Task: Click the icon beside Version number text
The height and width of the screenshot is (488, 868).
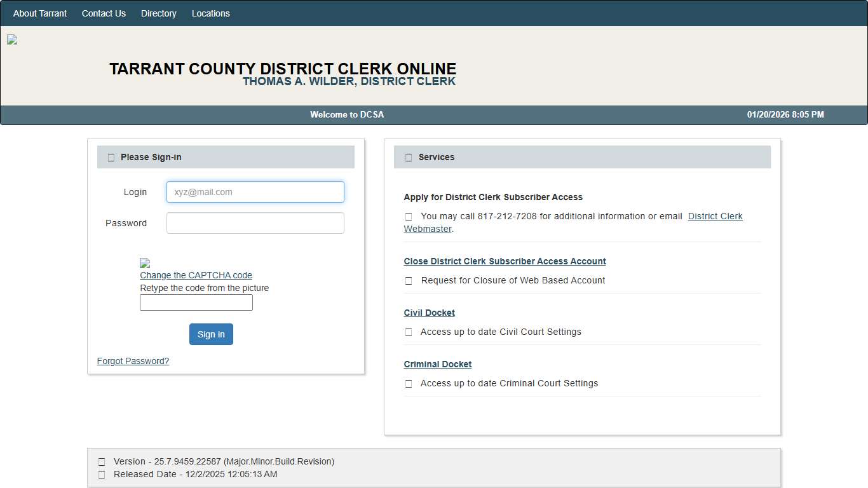Action: point(102,462)
